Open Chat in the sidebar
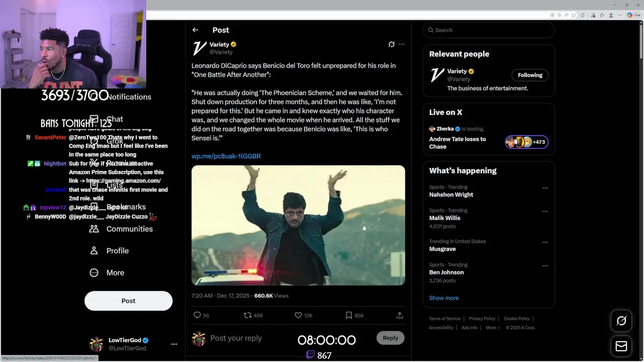Screen dimensions: 644x362 (x=107, y=119)
